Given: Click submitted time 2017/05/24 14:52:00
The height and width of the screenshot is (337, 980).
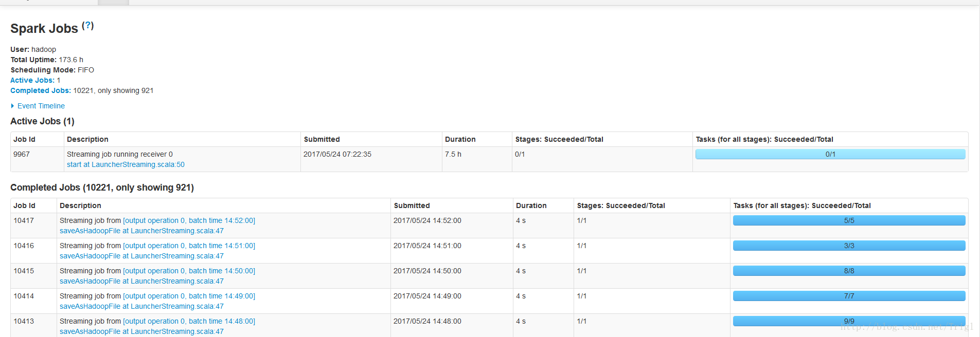Looking at the screenshot, I should pos(427,220).
